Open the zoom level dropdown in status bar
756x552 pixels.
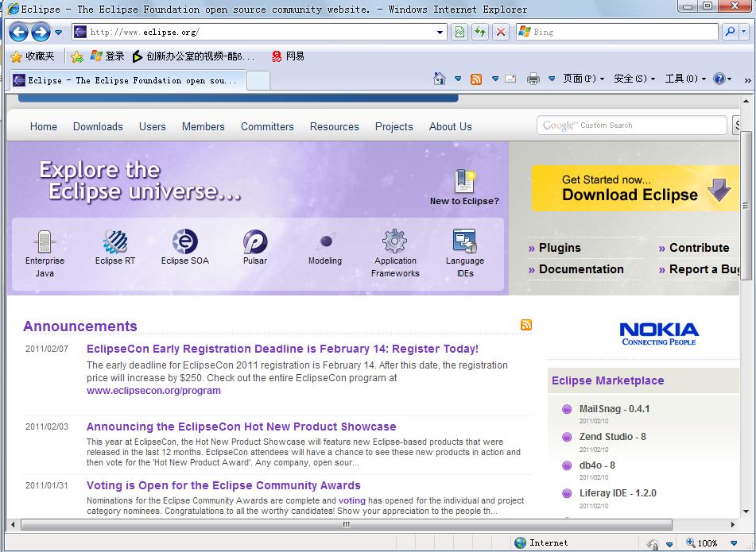pos(733,543)
